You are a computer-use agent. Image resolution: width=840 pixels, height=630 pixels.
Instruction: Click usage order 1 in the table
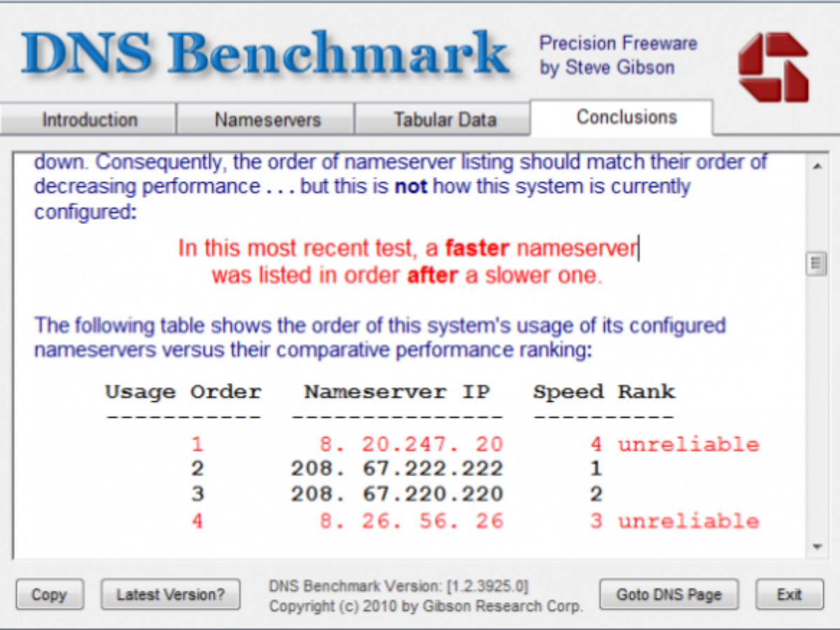click(x=197, y=444)
